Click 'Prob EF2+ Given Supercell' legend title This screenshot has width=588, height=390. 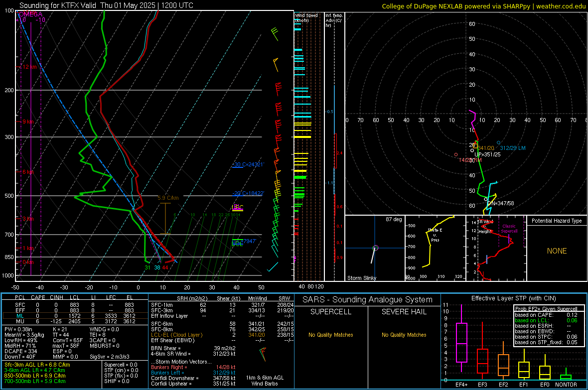(x=546, y=309)
